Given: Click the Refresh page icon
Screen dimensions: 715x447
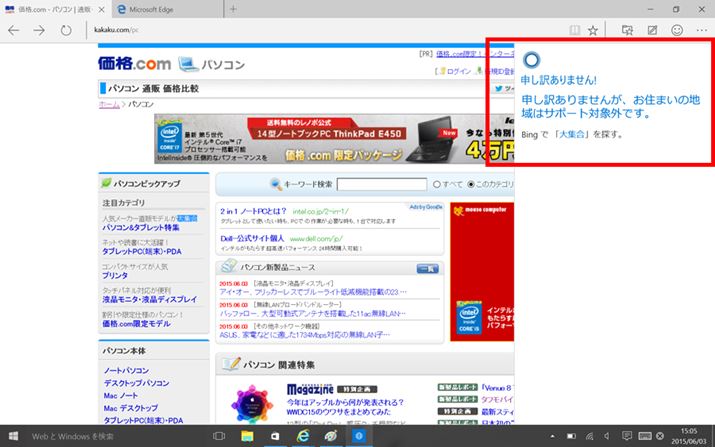Looking at the screenshot, I should tap(65, 30).
